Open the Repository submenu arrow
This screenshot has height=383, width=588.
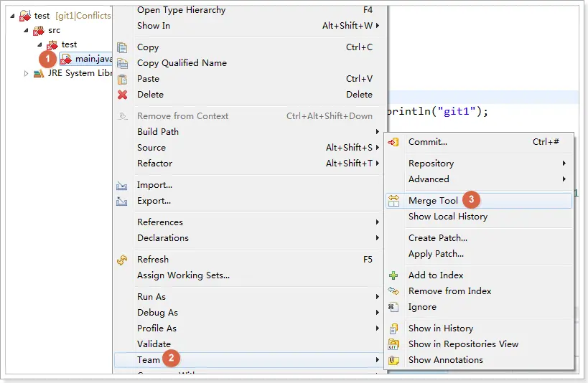564,164
